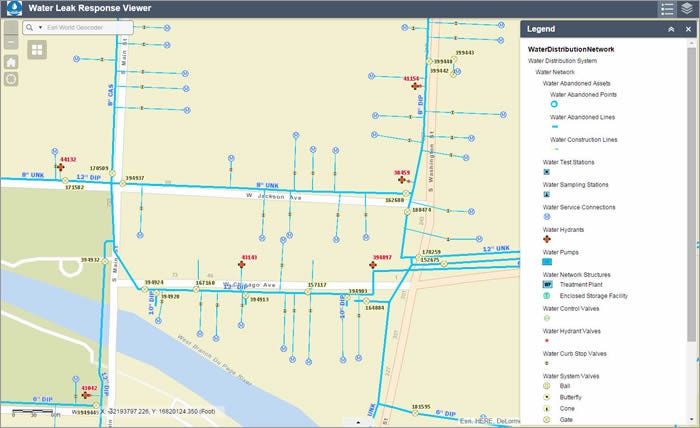Click system valve 157117 on the map
The image size is (700, 428).
[x=308, y=292]
